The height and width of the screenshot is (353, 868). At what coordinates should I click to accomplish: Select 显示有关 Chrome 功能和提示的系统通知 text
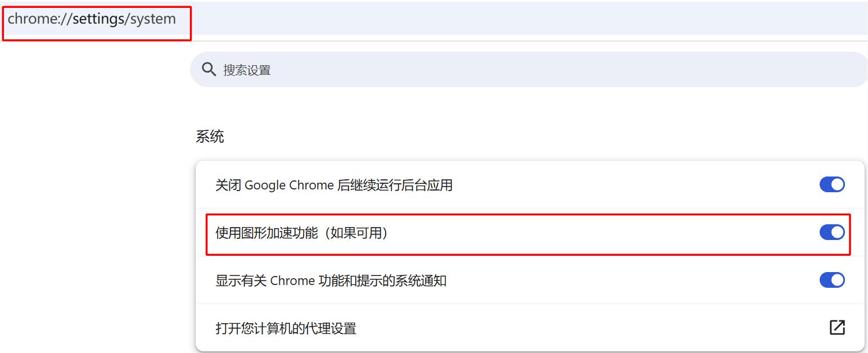[331, 280]
